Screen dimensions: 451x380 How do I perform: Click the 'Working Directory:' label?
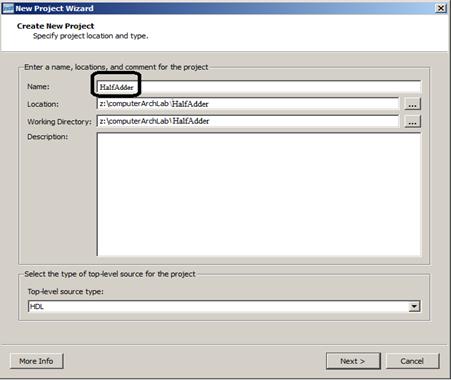click(x=59, y=122)
